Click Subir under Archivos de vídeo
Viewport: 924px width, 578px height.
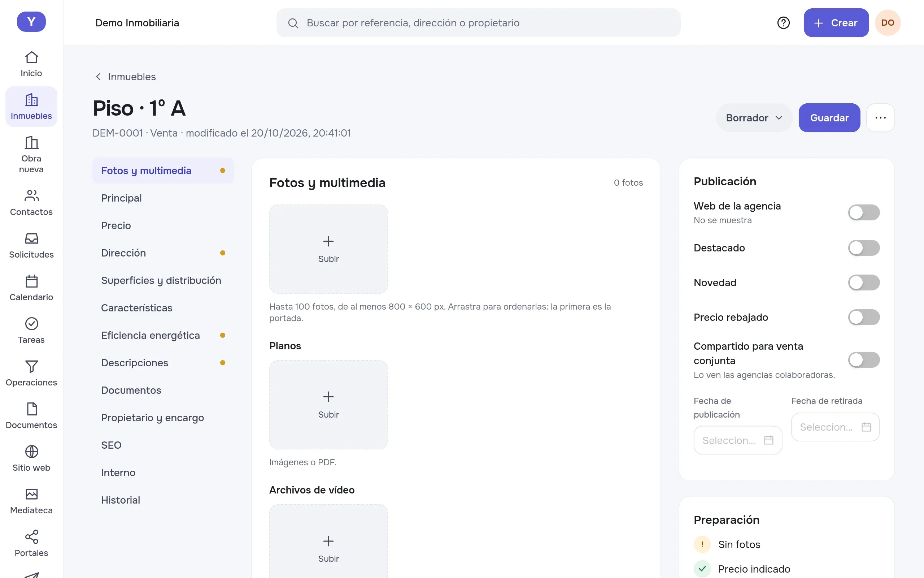328,541
